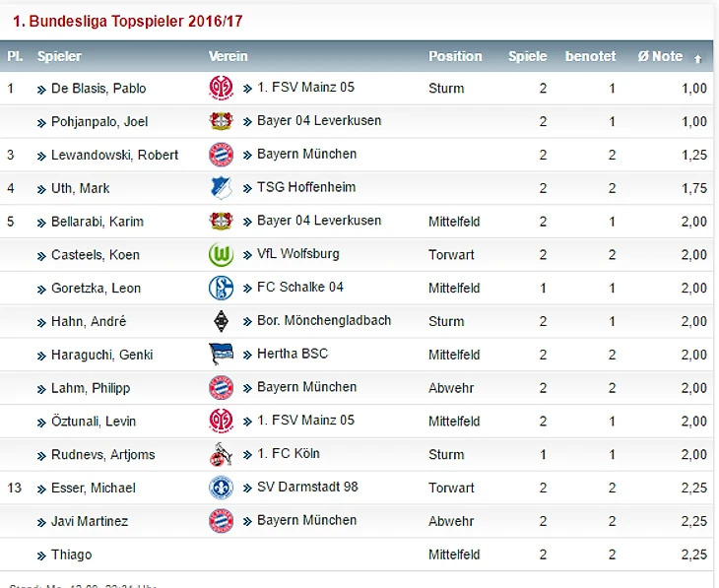Click the 1. FC Köln goat crest

point(221,454)
